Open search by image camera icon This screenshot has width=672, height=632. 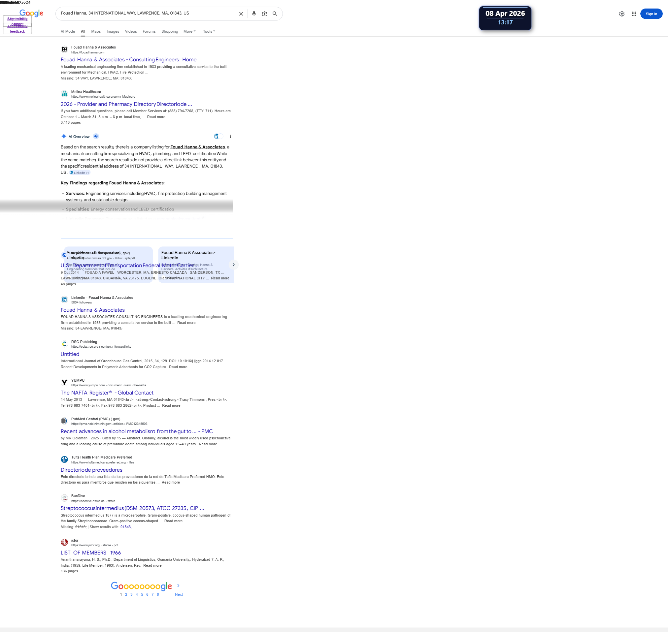tap(266, 14)
